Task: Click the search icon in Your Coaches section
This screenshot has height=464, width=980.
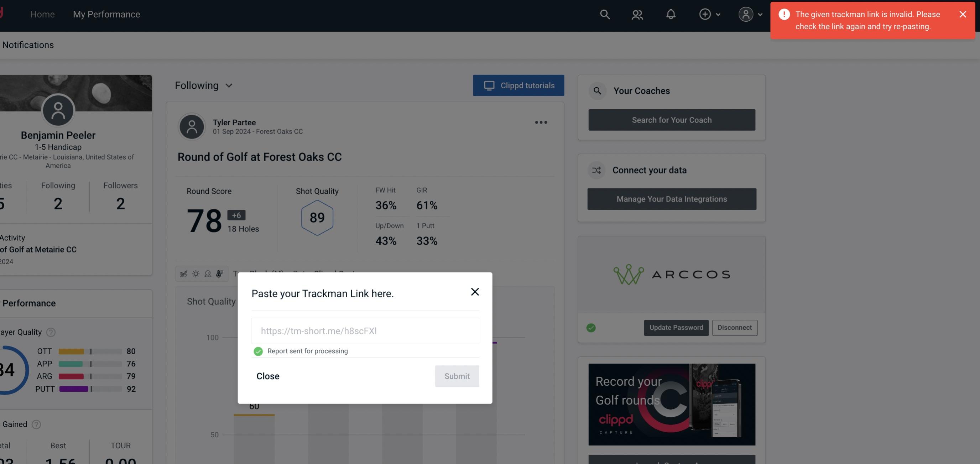Action: click(597, 90)
